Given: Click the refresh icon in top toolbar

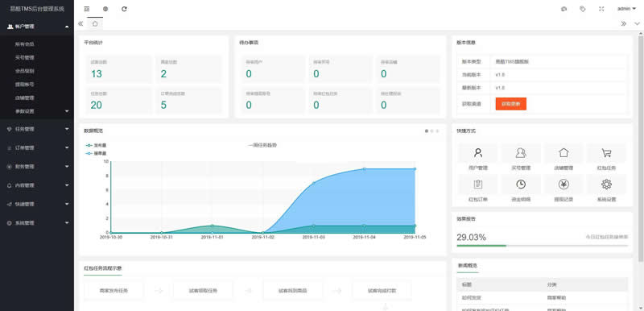Looking at the screenshot, I should click(125, 9).
